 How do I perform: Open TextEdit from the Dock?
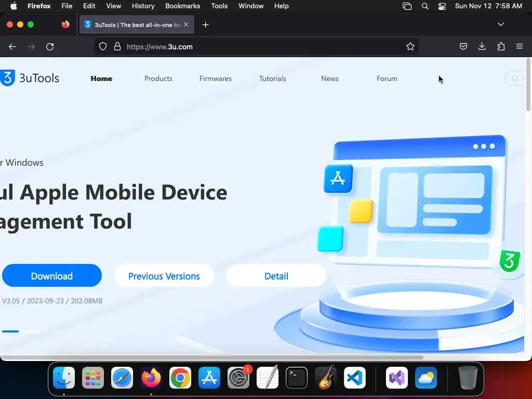(x=268, y=377)
